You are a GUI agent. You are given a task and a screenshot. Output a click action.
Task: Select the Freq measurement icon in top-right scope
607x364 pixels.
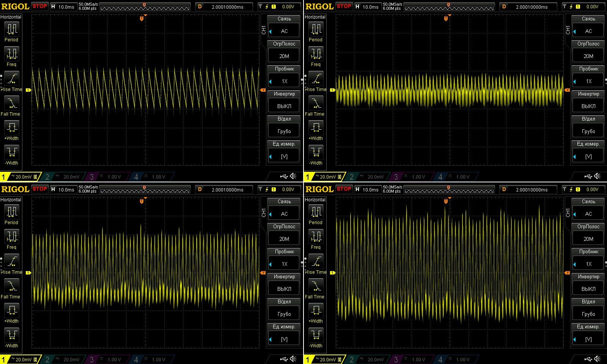(x=316, y=54)
